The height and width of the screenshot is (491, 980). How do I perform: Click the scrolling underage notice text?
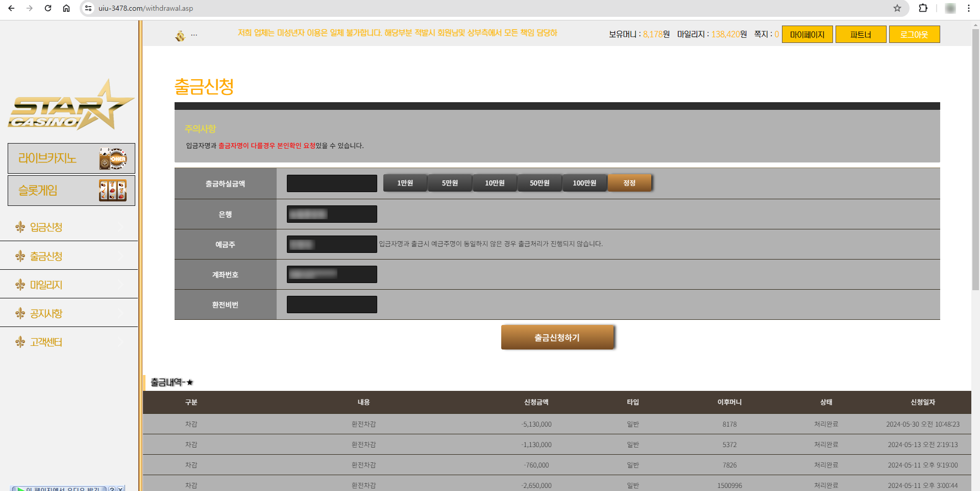pos(397,33)
